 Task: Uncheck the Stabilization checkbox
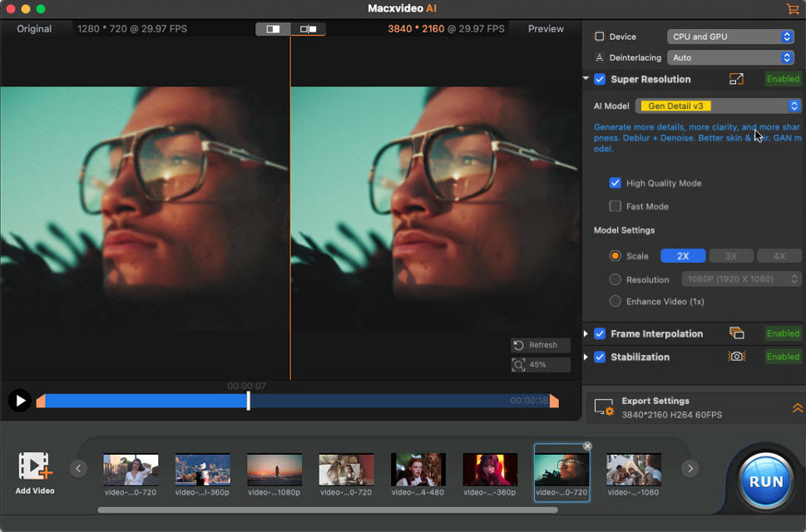(x=600, y=357)
